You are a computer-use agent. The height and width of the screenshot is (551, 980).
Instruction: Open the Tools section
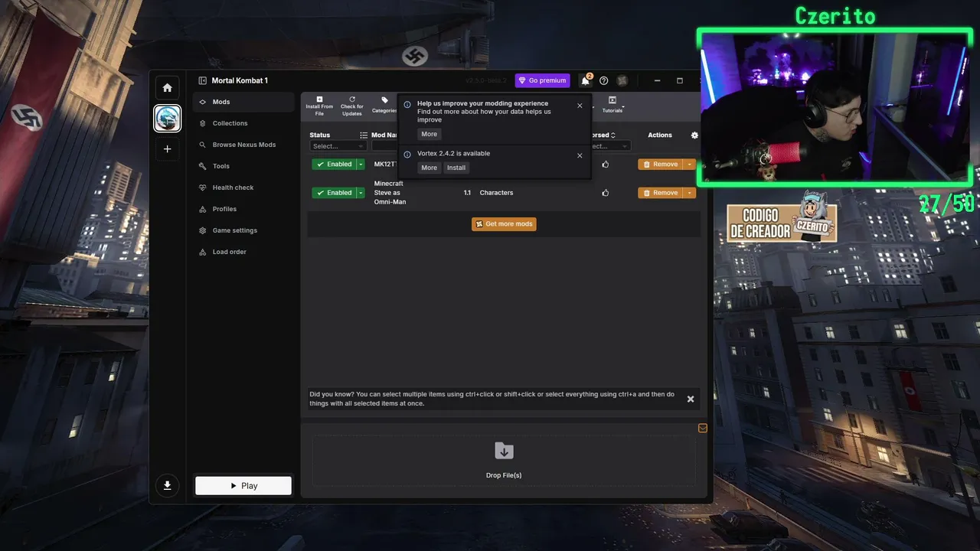pos(243,166)
